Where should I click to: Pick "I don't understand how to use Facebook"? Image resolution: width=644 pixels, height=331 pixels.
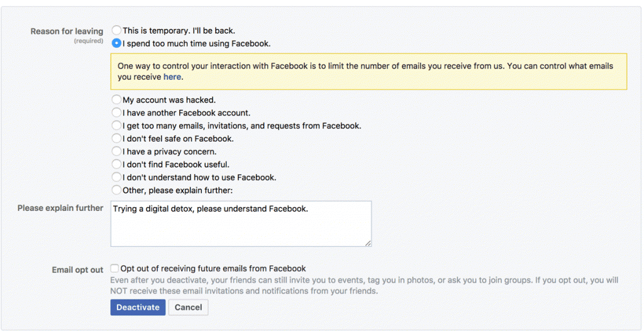[116, 177]
